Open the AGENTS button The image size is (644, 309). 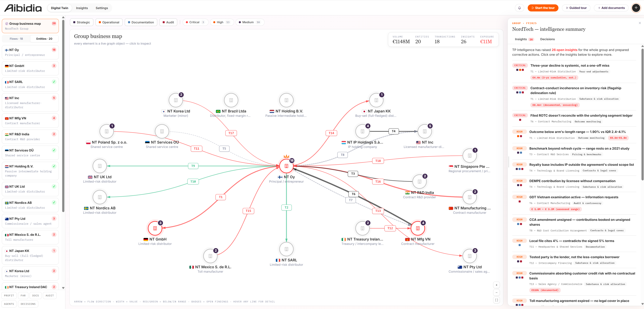(9, 304)
